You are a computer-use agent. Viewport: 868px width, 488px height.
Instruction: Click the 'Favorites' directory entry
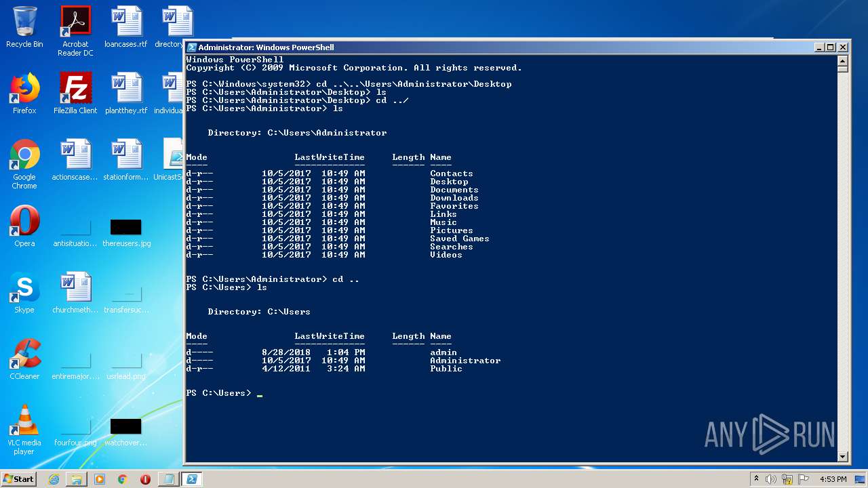click(x=454, y=206)
